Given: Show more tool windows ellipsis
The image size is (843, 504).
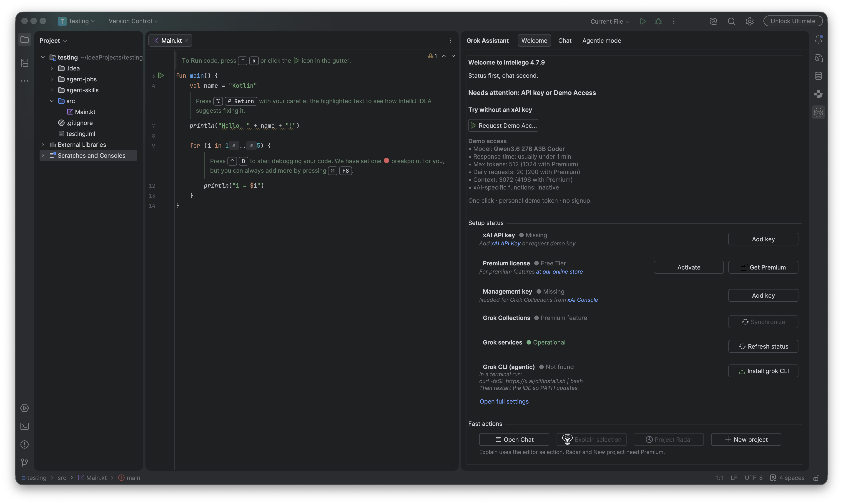Looking at the screenshot, I should pos(25,81).
